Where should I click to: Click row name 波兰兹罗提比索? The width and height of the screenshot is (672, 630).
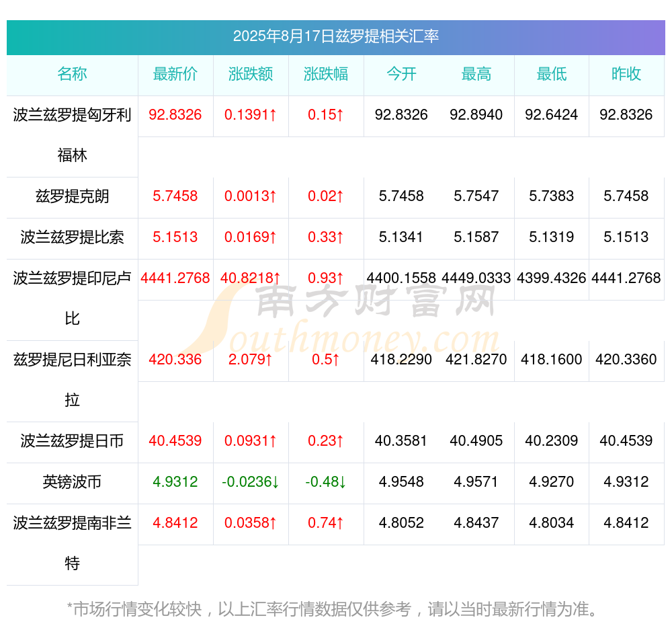pos(72,237)
